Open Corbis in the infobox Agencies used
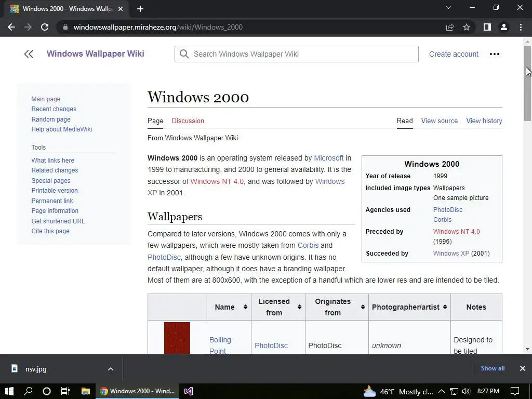Image resolution: width=532 pixels, height=399 pixels. click(x=442, y=220)
